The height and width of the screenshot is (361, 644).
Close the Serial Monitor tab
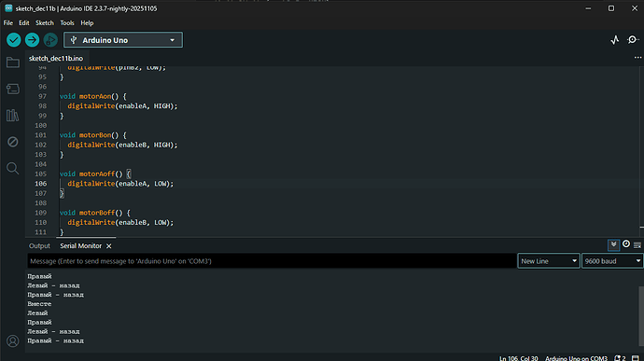tap(109, 246)
